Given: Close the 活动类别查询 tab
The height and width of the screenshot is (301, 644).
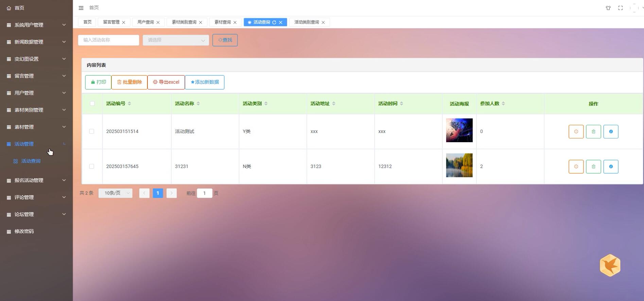Looking at the screenshot, I should tap(323, 22).
